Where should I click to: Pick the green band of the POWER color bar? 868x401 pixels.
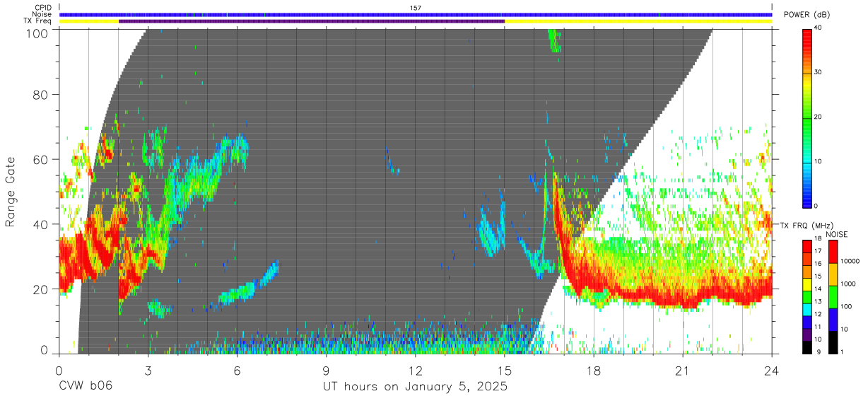[808, 120]
